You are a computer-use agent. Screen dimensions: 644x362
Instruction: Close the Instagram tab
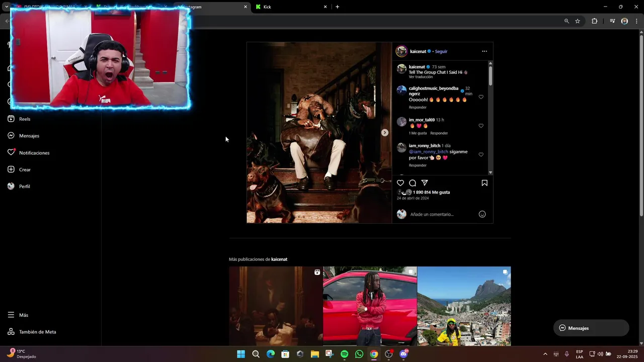(246, 7)
